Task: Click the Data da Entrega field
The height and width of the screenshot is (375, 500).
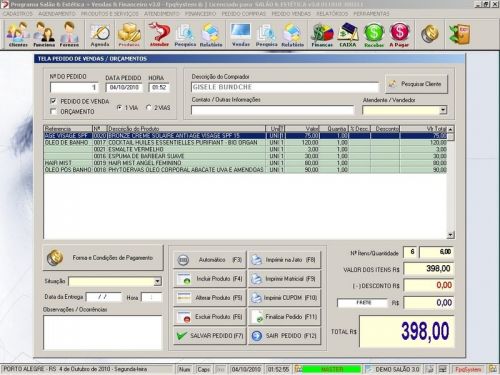Action: [x=104, y=297]
